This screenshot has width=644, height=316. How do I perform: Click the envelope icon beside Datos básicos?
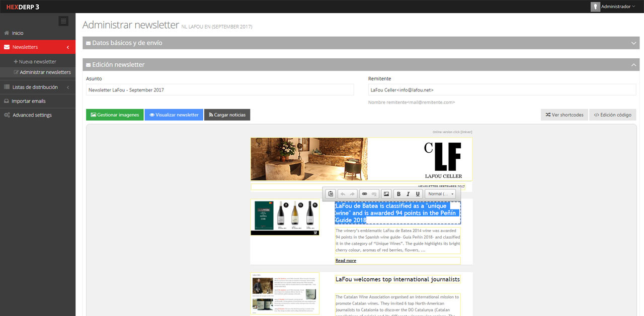point(89,43)
